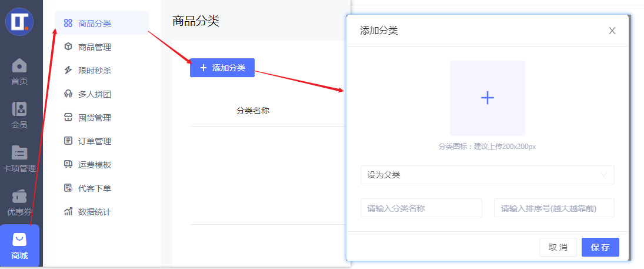
Task: Click the 请输入排序号 sort number field
Action: 554,208
